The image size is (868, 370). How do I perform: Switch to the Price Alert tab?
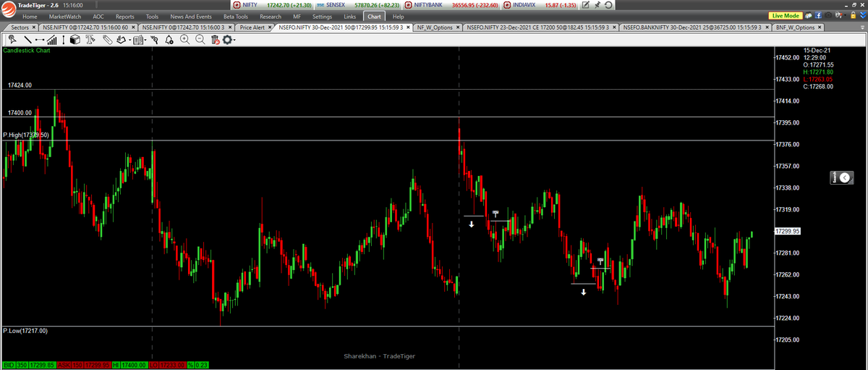tap(252, 28)
